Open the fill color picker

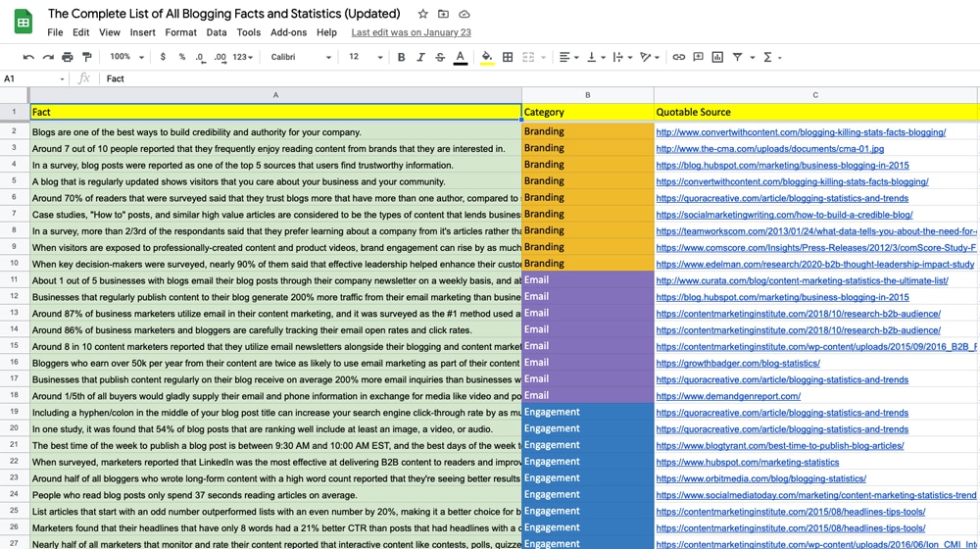pyautogui.click(x=487, y=58)
